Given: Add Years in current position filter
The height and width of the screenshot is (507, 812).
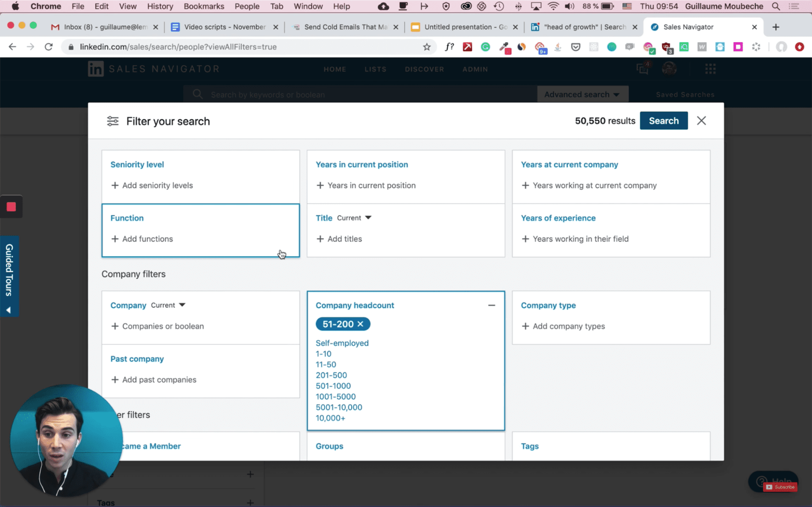Looking at the screenshot, I should tap(366, 185).
